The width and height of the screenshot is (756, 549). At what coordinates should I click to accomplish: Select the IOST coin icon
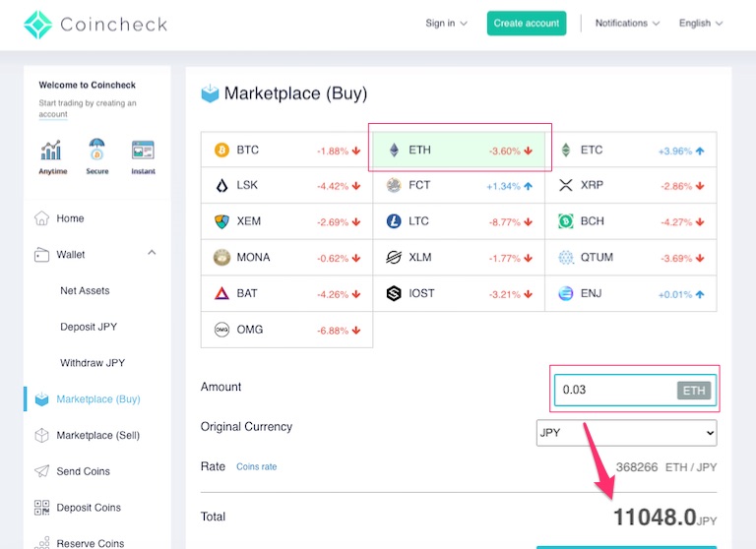[x=394, y=293]
